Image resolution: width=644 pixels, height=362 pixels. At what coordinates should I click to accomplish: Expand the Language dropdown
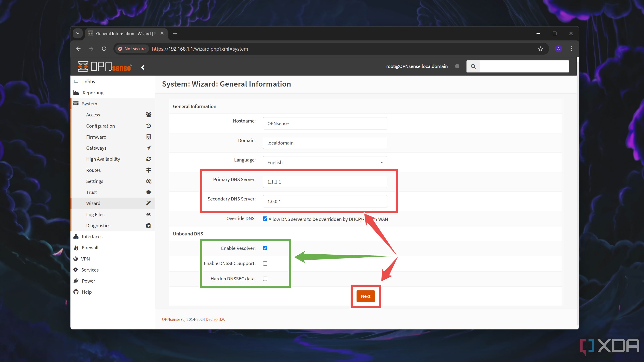381,162
